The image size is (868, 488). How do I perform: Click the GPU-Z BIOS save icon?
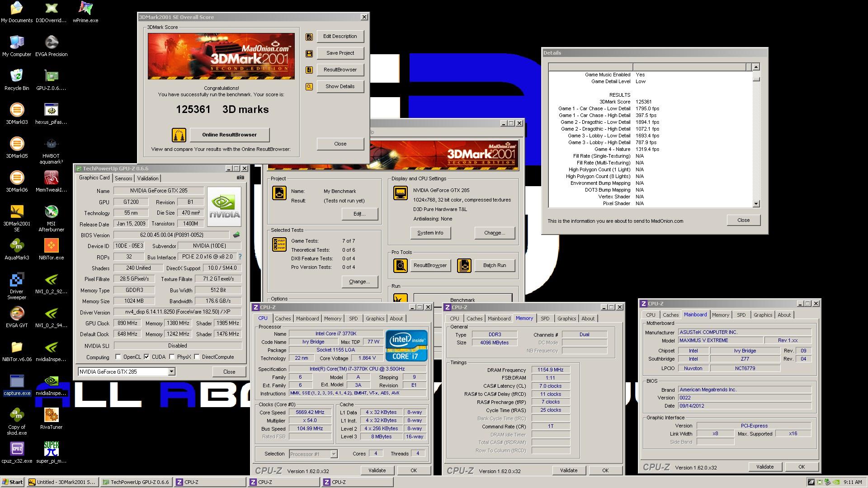(x=236, y=235)
